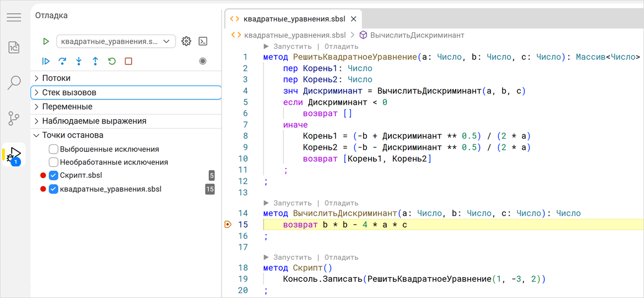644x298 pixels.
Task: Click квадратные_уравнения.sbsl in breadcrumb
Action: click(x=295, y=35)
